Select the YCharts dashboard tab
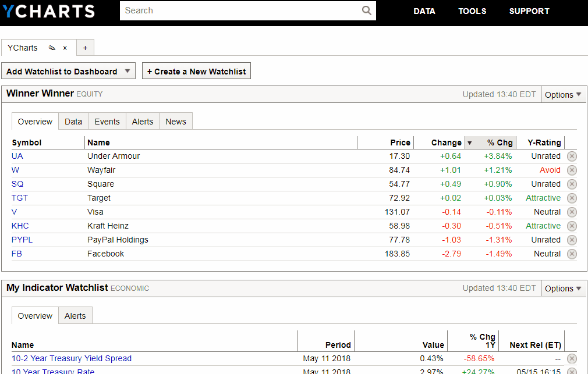Screen dimensions: 588x374 [23, 48]
